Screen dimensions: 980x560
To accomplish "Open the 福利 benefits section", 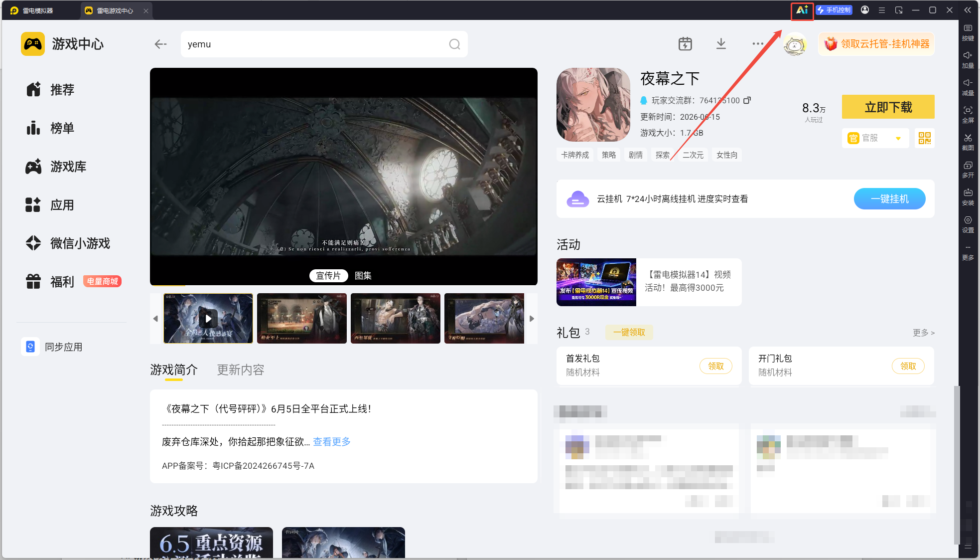I will pos(50,282).
